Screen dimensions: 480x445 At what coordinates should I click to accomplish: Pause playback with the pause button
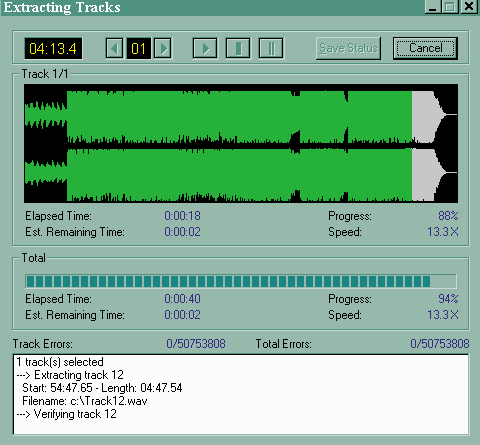(x=271, y=49)
